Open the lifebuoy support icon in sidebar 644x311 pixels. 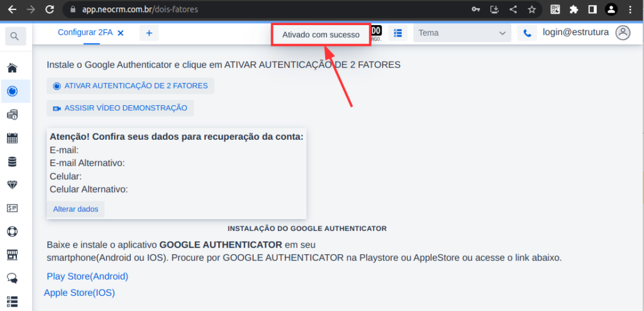12,231
